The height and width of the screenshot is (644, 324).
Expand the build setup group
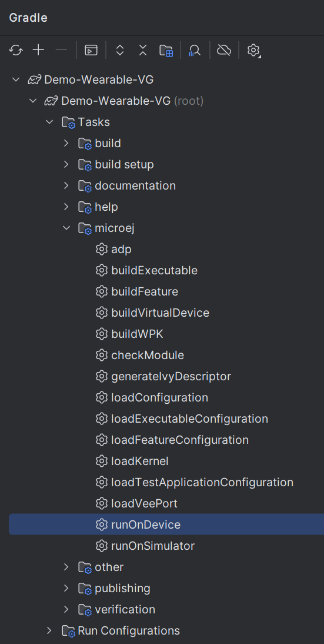pyautogui.click(x=66, y=165)
